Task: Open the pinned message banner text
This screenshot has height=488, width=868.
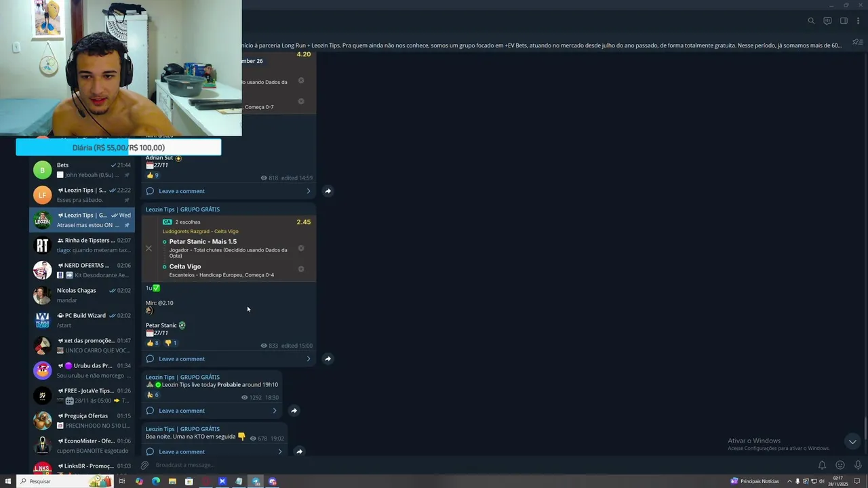Action: (x=541, y=45)
